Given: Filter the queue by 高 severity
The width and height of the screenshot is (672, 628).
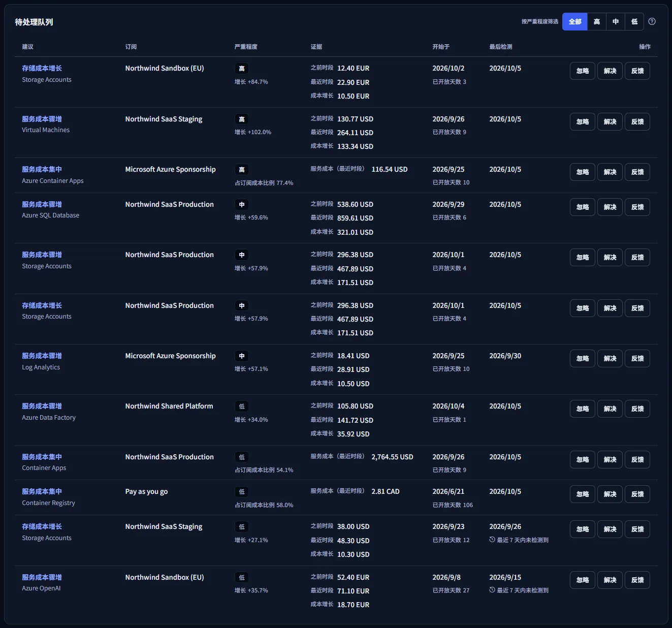Looking at the screenshot, I should pyautogui.click(x=597, y=21).
